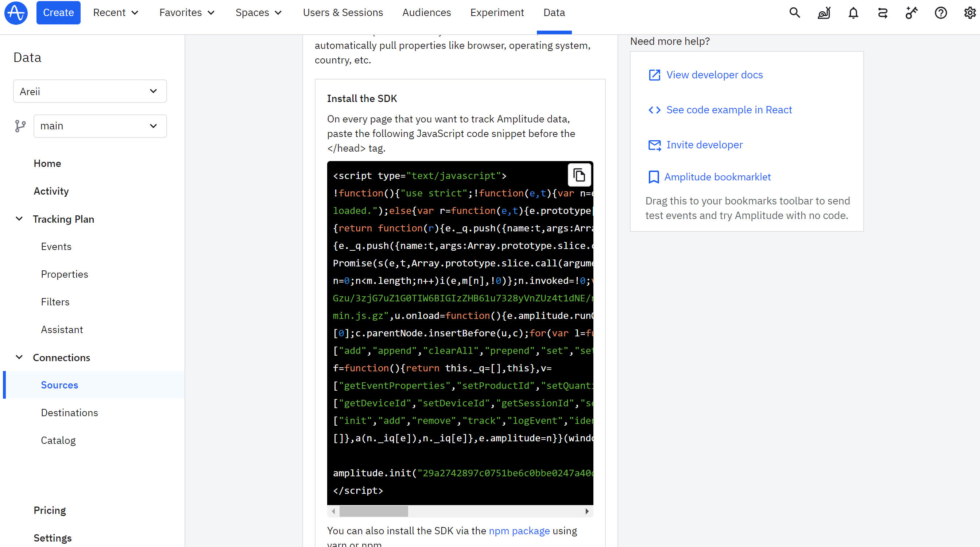Viewport: 980px width, 547px height.
Task: Collapse the Tracking Plan section
Action: click(19, 219)
